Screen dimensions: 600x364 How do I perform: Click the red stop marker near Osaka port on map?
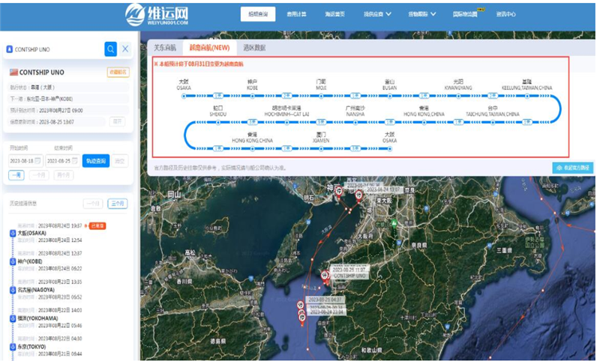coord(358,196)
